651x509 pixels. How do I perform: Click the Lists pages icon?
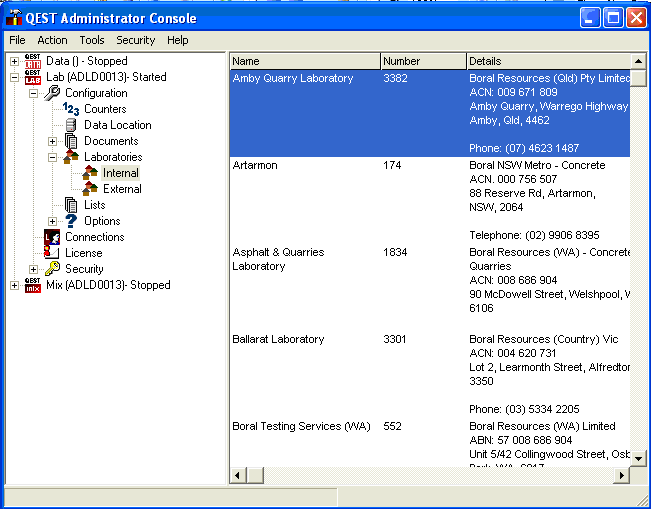point(71,205)
